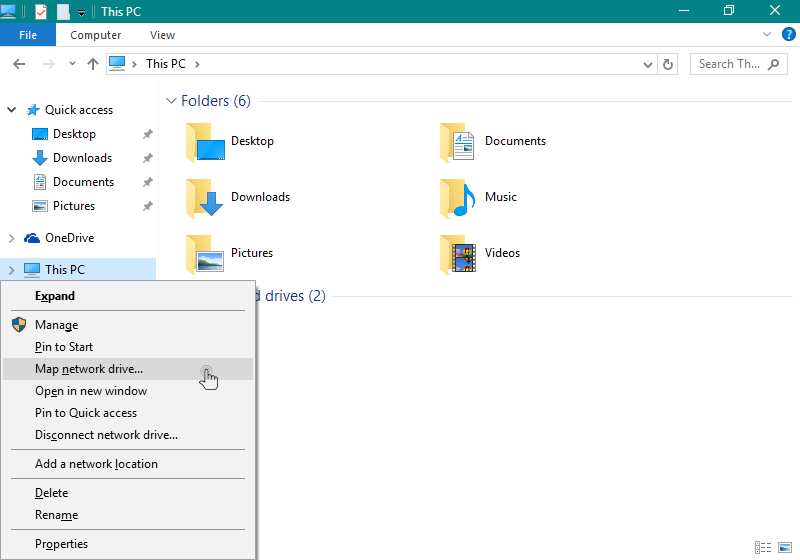800x560 pixels.
Task: Click the New folder quick access toolbar icon
Action: pyautogui.click(x=63, y=11)
